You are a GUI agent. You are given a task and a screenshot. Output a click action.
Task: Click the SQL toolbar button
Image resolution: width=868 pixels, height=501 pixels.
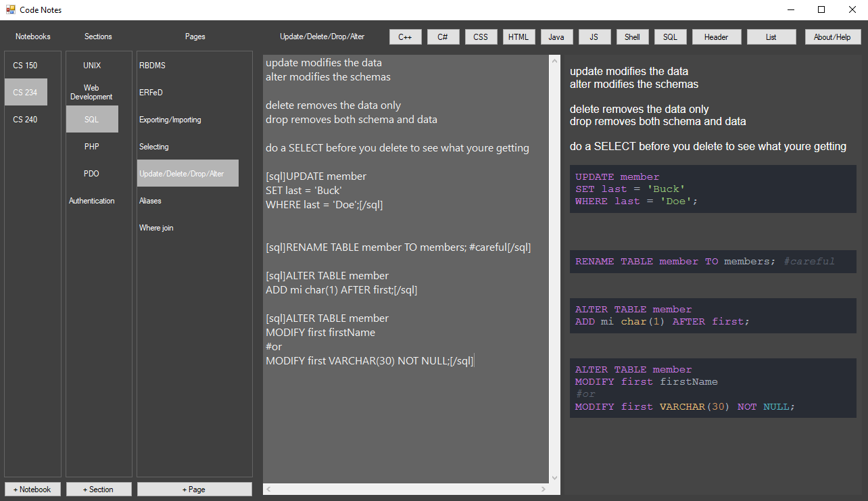pos(670,37)
